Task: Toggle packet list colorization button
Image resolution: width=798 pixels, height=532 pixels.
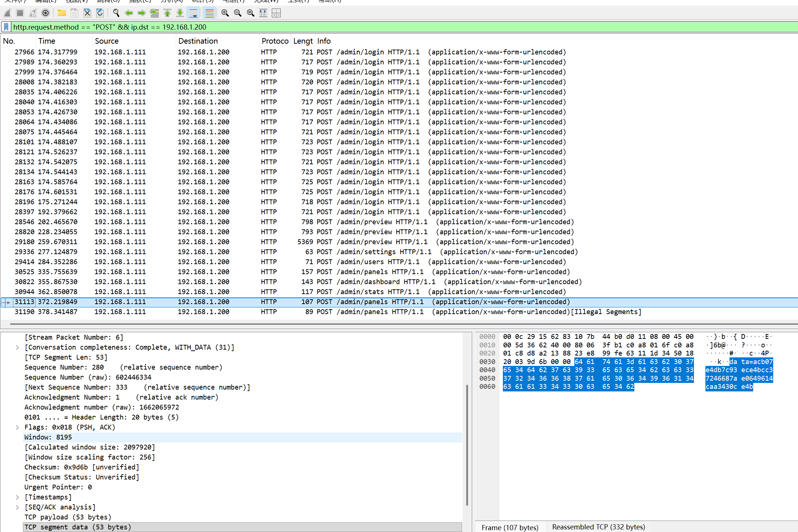Action: [x=210, y=13]
